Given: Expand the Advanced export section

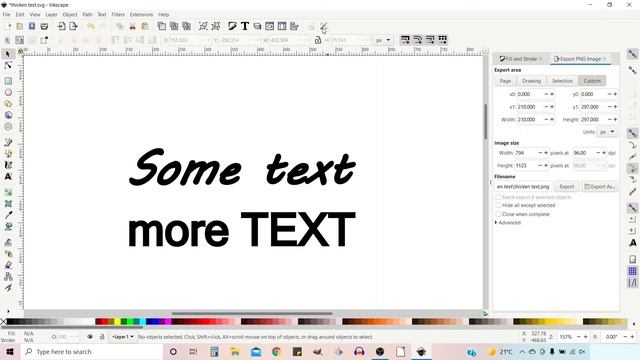Looking at the screenshot, I should coord(507,222).
